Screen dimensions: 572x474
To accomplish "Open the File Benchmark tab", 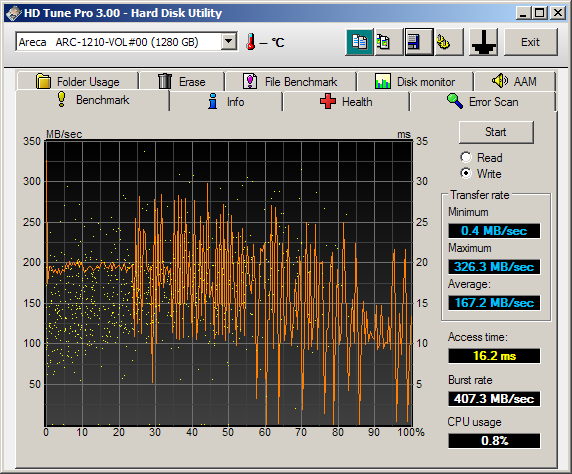I will [290, 81].
